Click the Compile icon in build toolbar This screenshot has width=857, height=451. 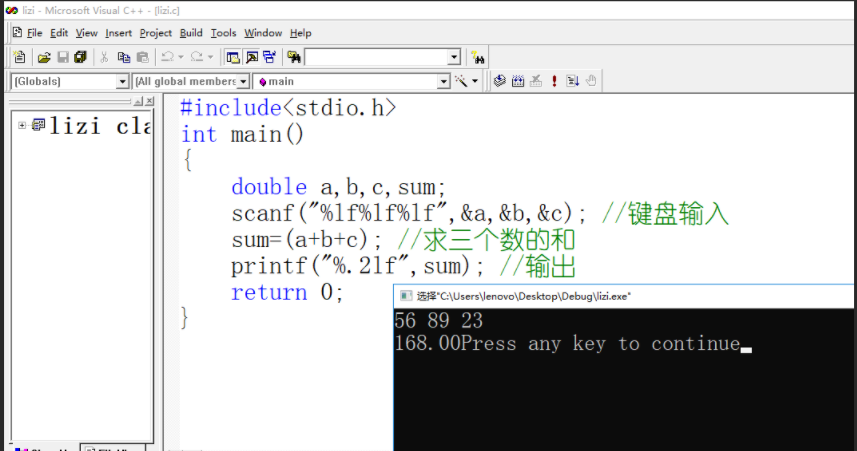[500, 81]
